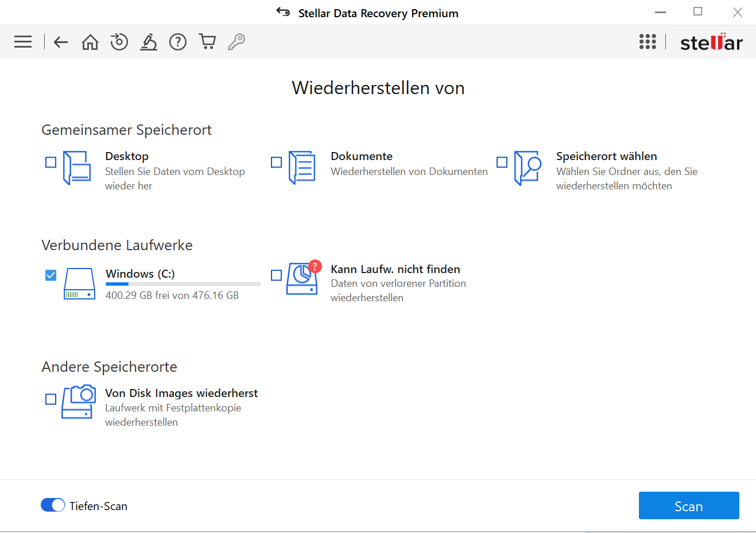756x533 pixels.
Task: Open help via question mark icon
Action: pos(178,42)
